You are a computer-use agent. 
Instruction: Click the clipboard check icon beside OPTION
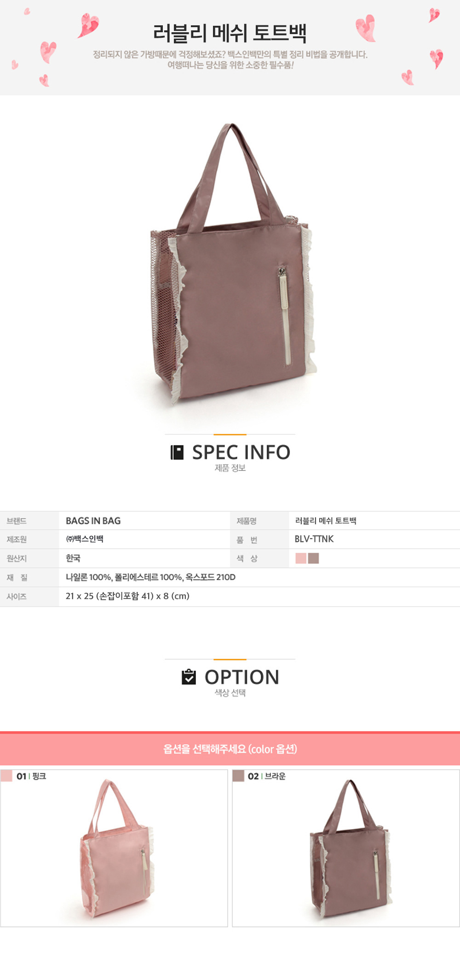[x=189, y=677]
